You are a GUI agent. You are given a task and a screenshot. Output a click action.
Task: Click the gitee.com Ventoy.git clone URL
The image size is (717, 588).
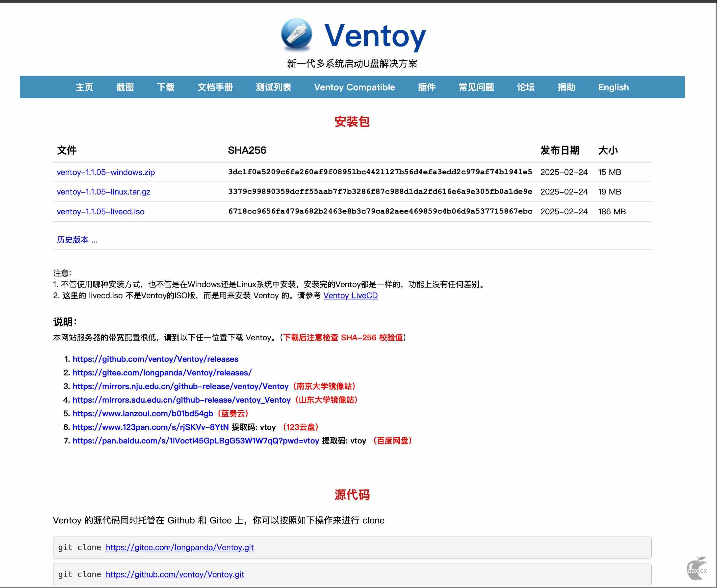179,547
